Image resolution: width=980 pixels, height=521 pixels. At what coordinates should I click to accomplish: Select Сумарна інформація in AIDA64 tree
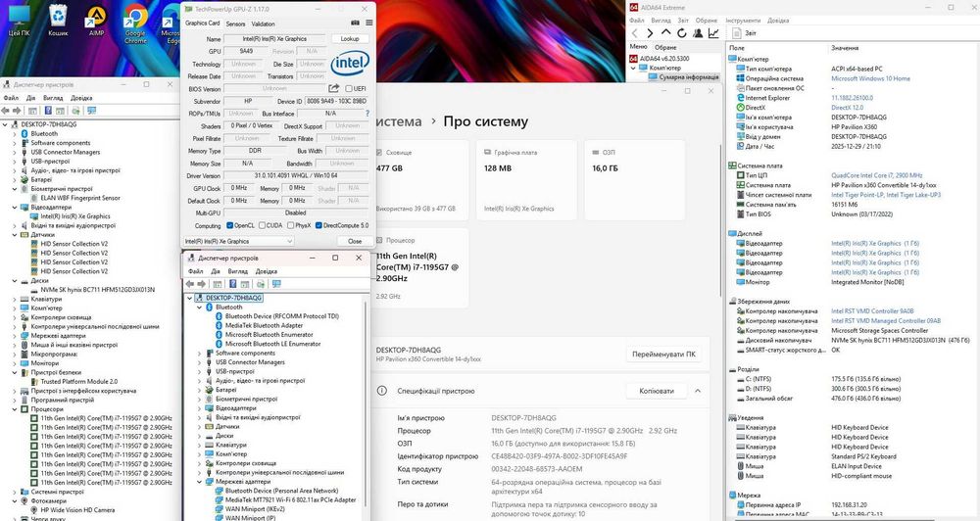pos(684,77)
